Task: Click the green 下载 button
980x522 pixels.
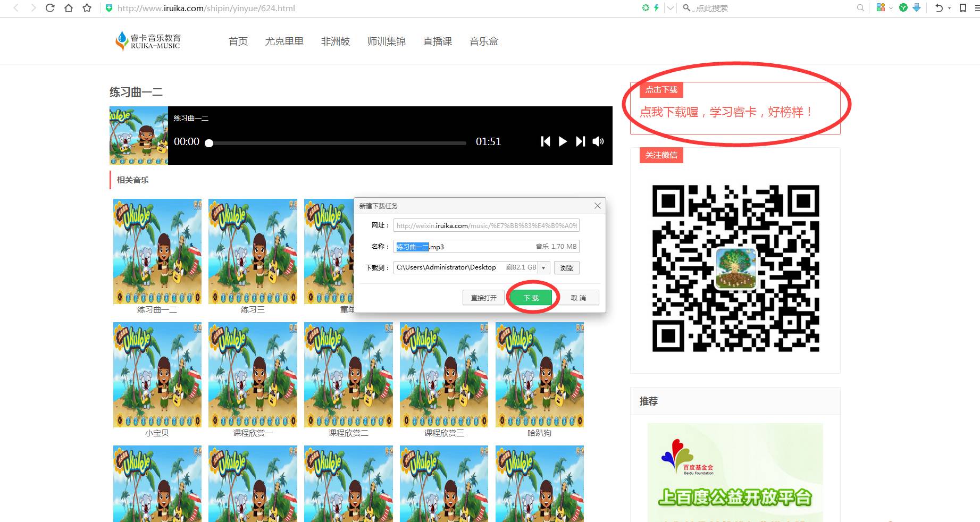Action: pyautogui.click(x=531, y=298)
